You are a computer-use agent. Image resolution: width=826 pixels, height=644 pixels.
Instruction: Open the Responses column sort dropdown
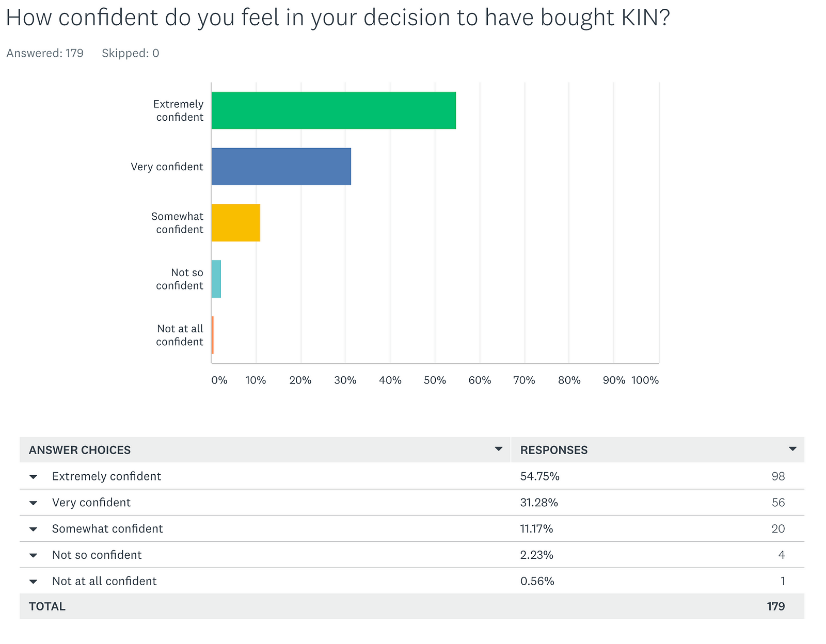click(x=792, y=449)
